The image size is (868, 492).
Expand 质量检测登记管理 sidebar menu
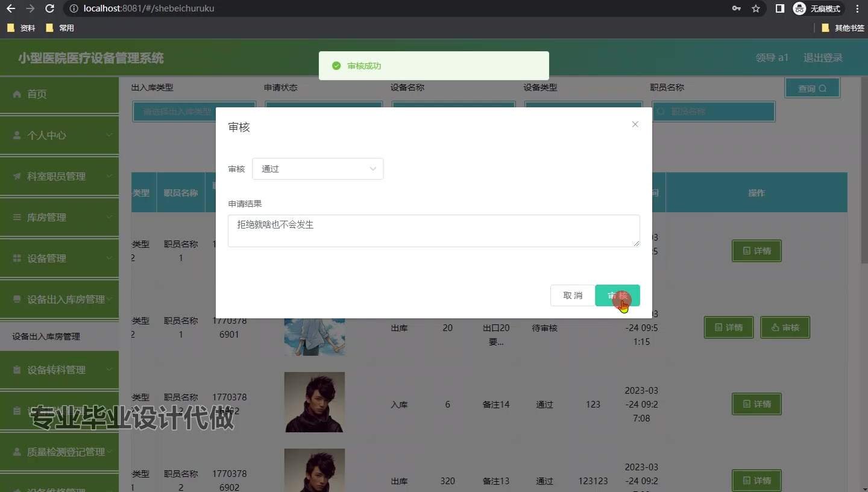[x=59, y=452]
